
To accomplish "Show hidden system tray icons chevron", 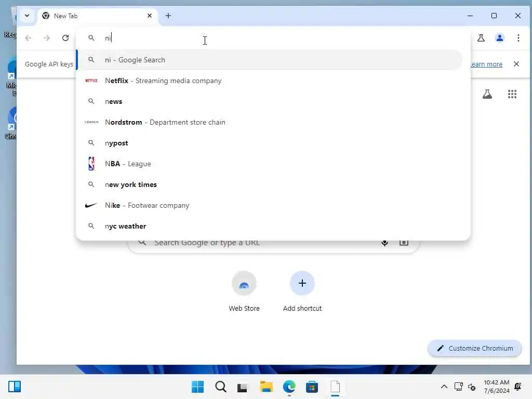I will coord(444,387).
